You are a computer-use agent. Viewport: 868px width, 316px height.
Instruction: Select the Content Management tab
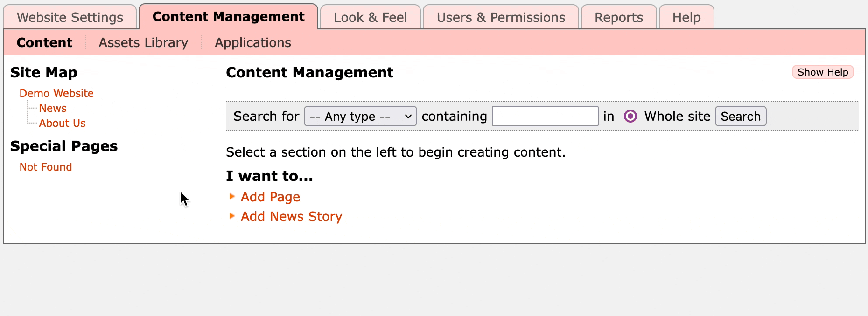click(228, 17)
